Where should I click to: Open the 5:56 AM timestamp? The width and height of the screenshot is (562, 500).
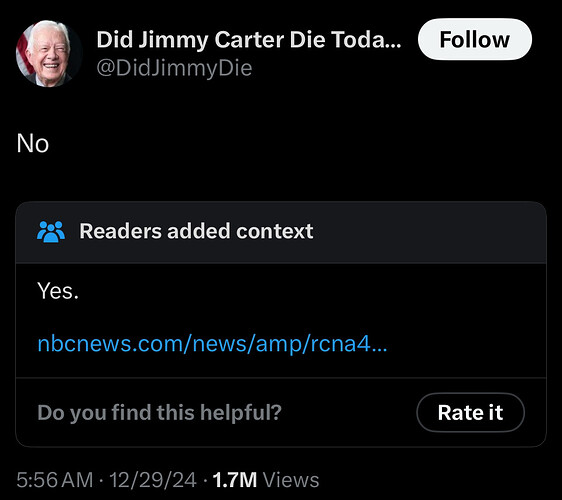(x=54, y=480)
